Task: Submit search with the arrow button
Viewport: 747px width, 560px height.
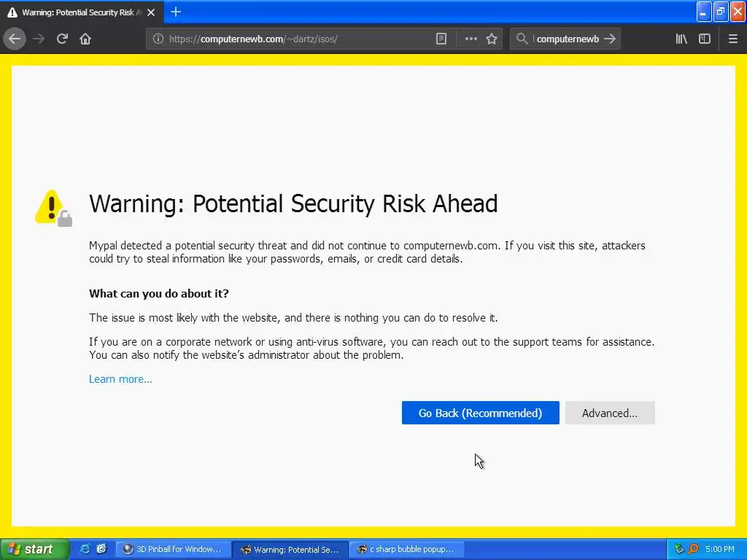Action: point(610,39)
